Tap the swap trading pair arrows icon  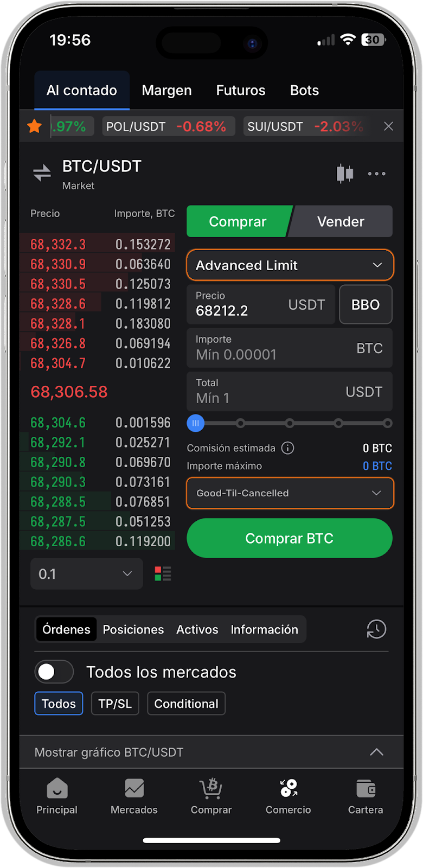click(x=42, y=173)
